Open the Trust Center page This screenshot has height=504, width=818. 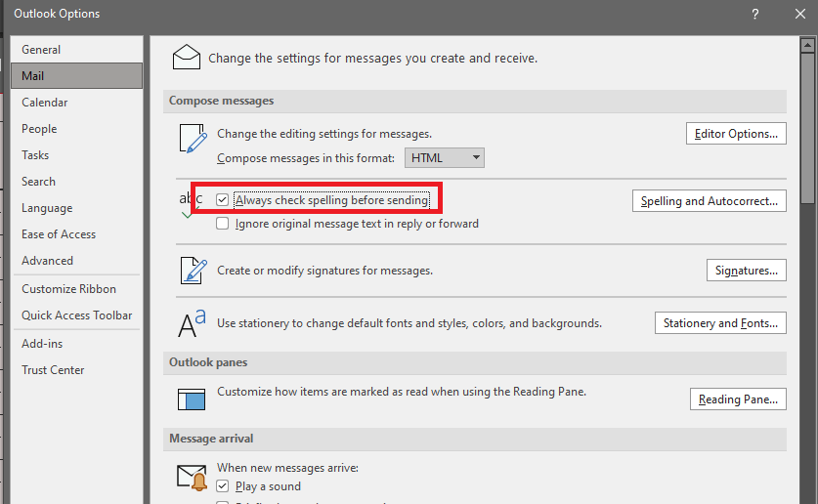coord(76,370)
